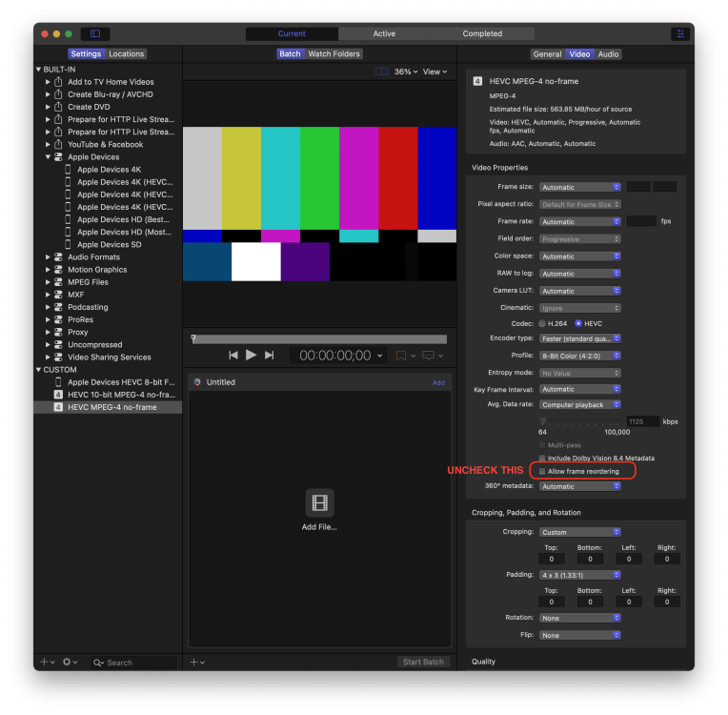Click the Motion Graphics group icon
This screenshot has width=728, height=715.
58,270
